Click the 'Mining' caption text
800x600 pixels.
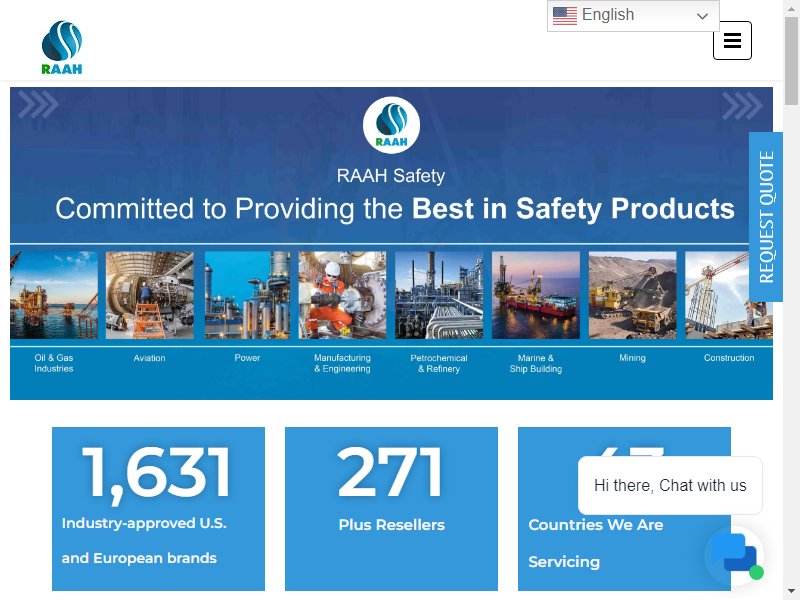click(633, 358)
